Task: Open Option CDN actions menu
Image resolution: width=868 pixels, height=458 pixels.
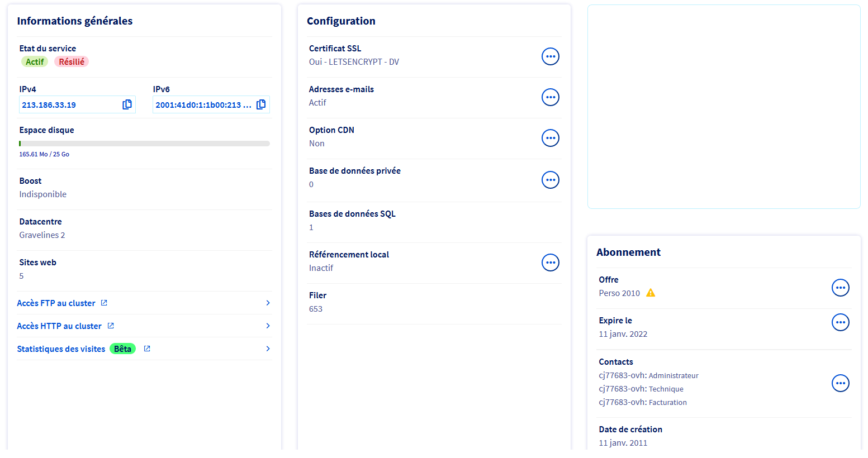Action: 550,138
